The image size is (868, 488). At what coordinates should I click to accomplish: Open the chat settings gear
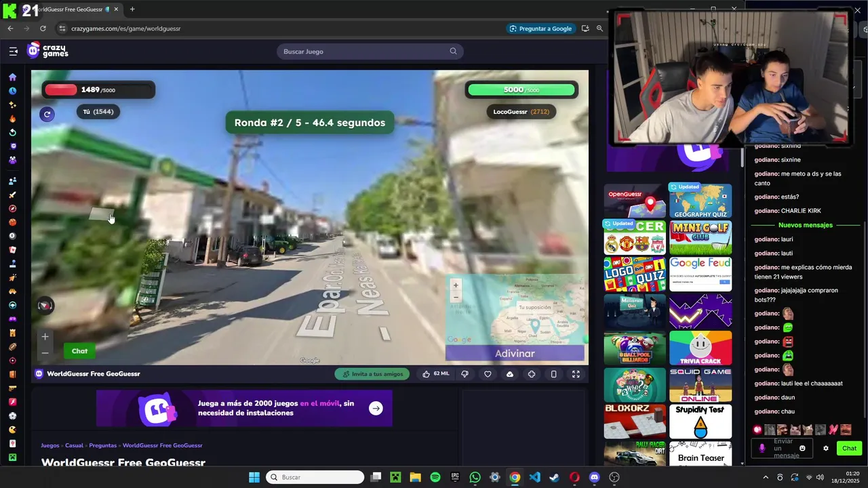click(825, 448)
